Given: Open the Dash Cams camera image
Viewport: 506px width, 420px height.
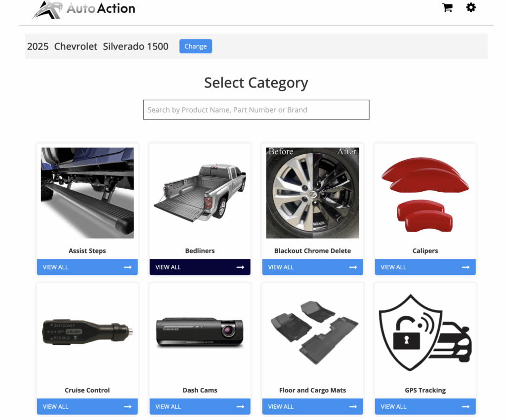Looking at the screenshot, I should click(x=200, y=332).
